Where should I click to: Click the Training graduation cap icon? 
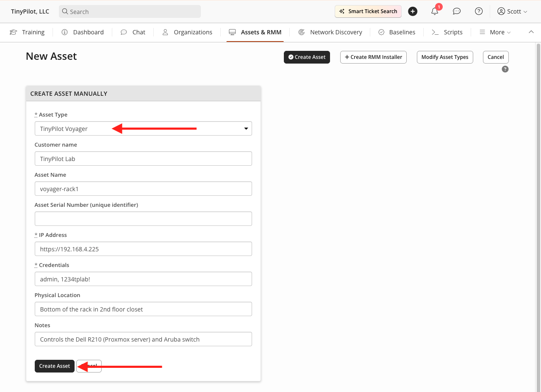(13, 32)
